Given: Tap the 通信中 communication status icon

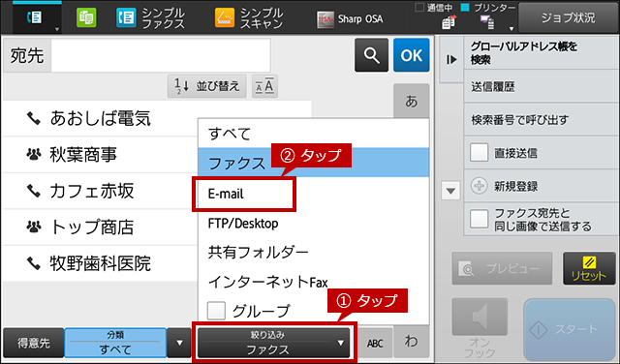Looking at the screenshot, I should [448, 22].
